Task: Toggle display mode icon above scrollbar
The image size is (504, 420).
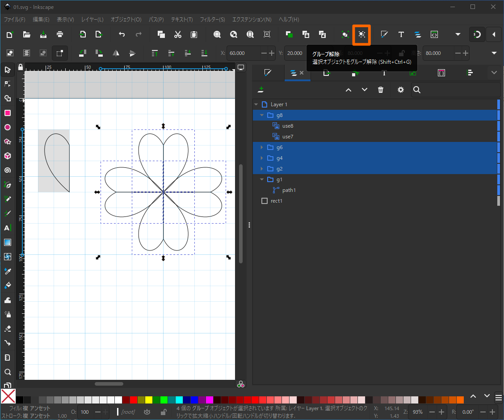Action: [x=241, y=67]
